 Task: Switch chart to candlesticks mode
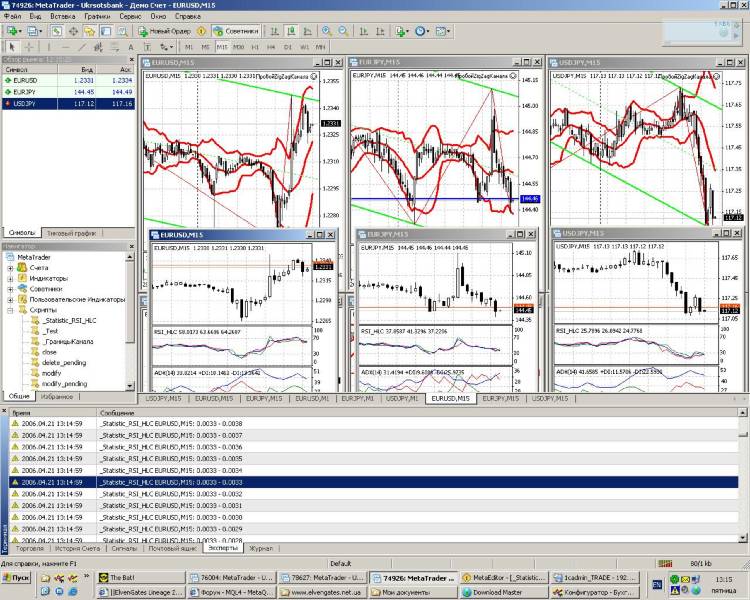click(x=291, y=31)
